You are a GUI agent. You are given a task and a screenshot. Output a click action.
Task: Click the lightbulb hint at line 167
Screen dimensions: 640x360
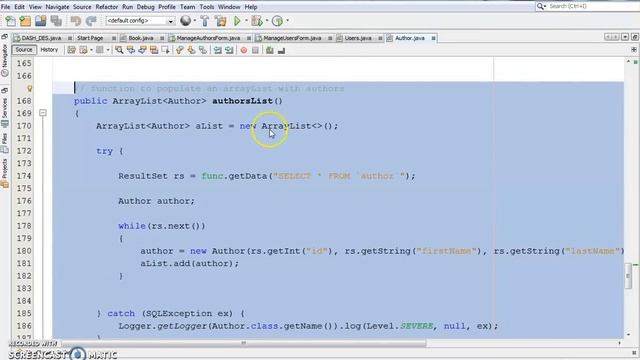tap(29, 88)
